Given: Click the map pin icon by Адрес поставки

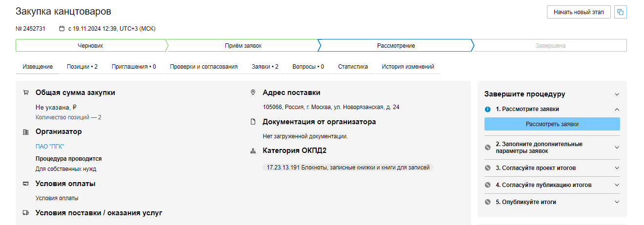Looking at the screenshot, I should pos(253,93).
